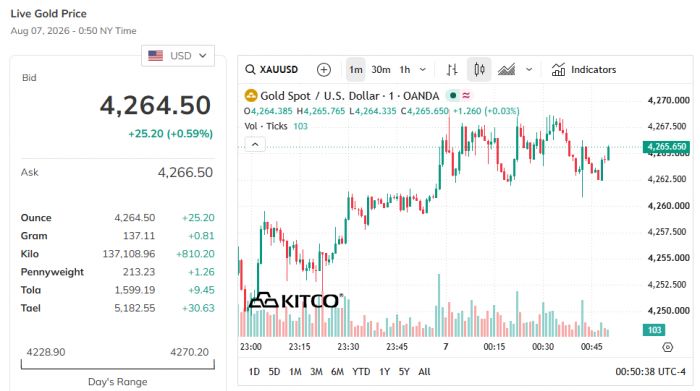Expand more chart styles dropdown arrow
The height and width of the screenshot is (391, 700).
(529, 70)
